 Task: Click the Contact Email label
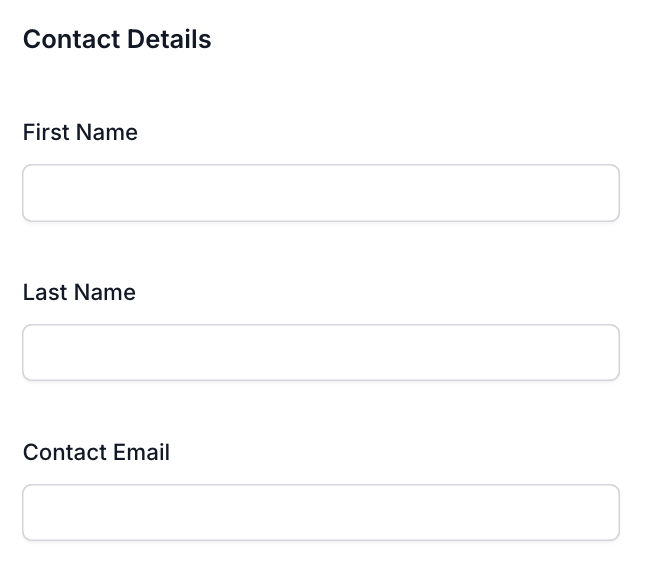pos(96,452)
